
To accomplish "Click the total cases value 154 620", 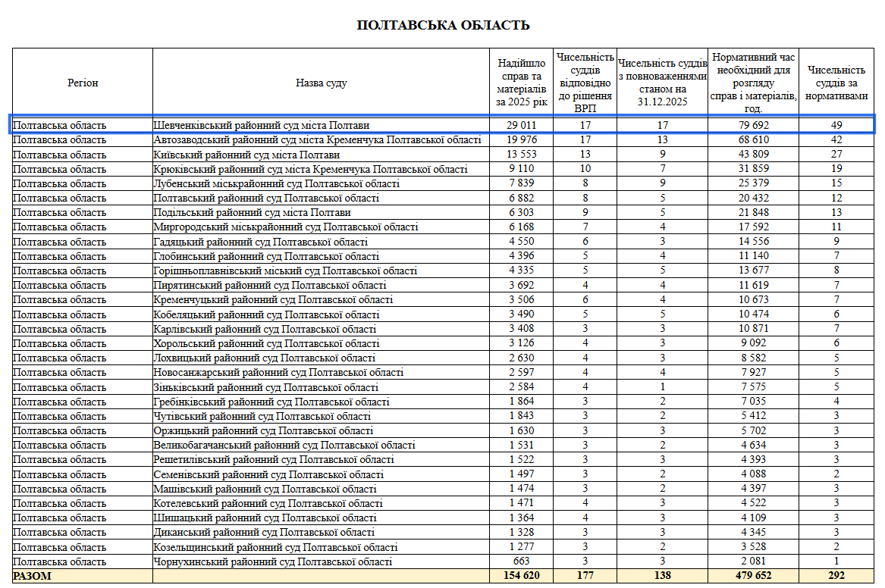I will (x=522, y=576).
